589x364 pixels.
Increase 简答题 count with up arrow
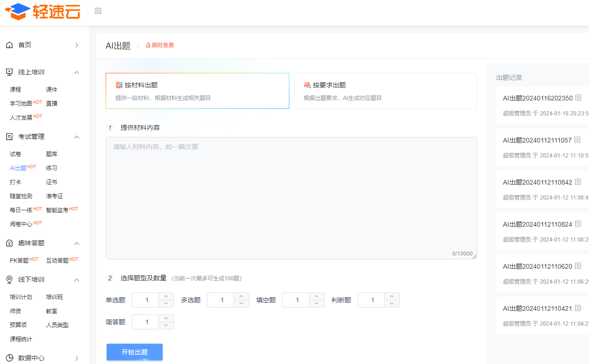click(166, 318)
